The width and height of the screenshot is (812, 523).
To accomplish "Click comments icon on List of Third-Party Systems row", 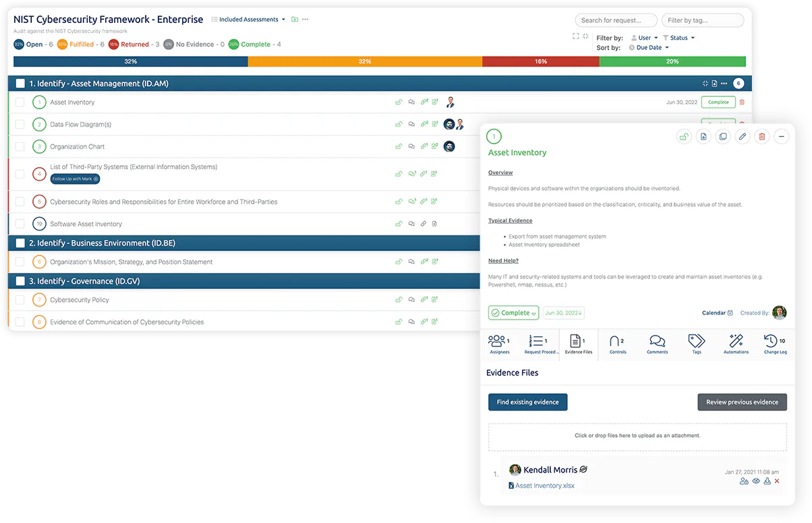I will (411, 173).
